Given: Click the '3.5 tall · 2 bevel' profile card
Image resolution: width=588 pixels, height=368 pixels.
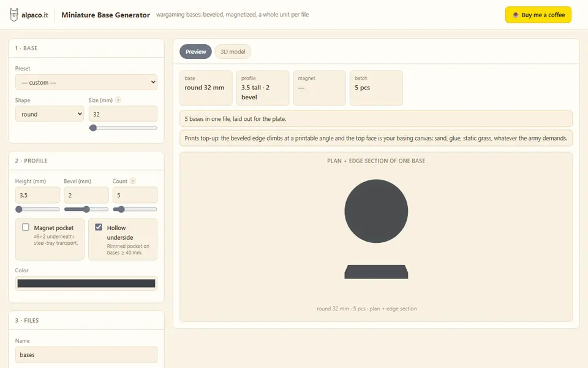Looking at the screenshot, I should pos(263,88).
